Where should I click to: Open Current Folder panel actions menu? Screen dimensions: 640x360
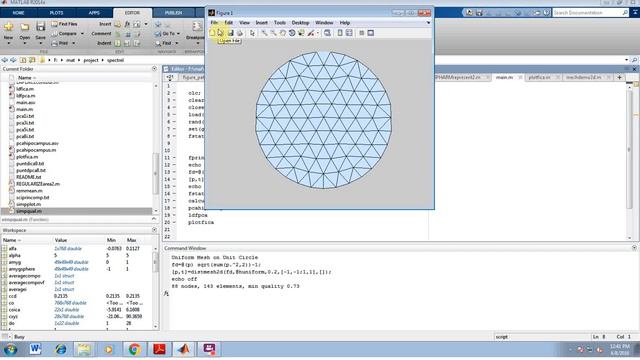[x=154, y=69]
